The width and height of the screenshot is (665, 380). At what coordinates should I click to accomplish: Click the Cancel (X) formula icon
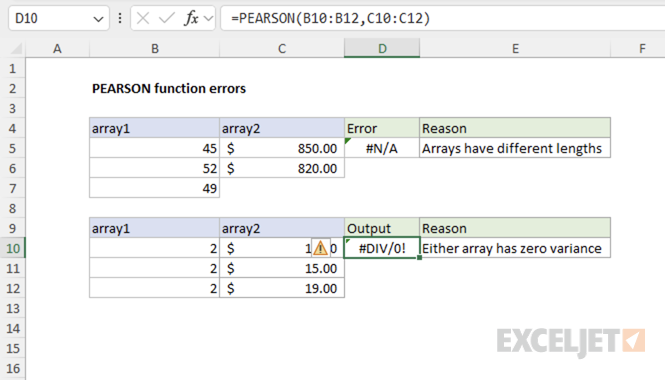pyautogui.click(x=143, y=18)
